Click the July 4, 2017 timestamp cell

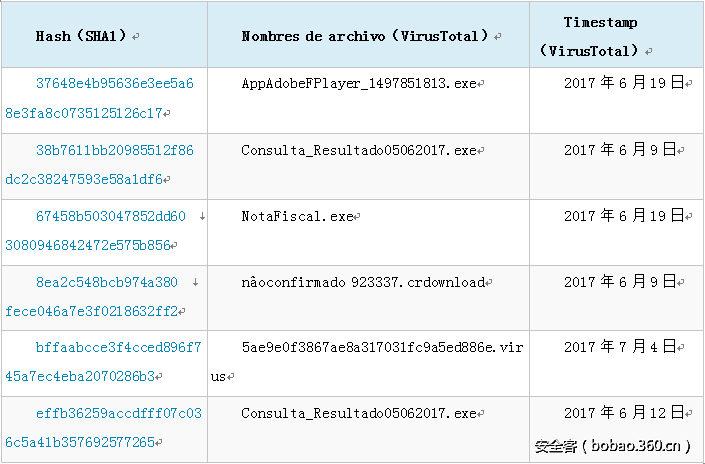(x=623, y=347)
